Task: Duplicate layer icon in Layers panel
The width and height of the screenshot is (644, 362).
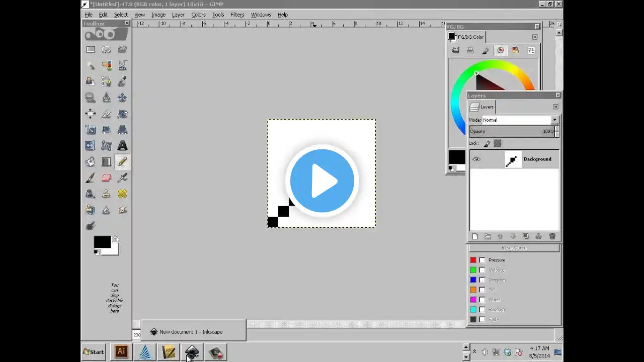Action: tap(526, 236)
